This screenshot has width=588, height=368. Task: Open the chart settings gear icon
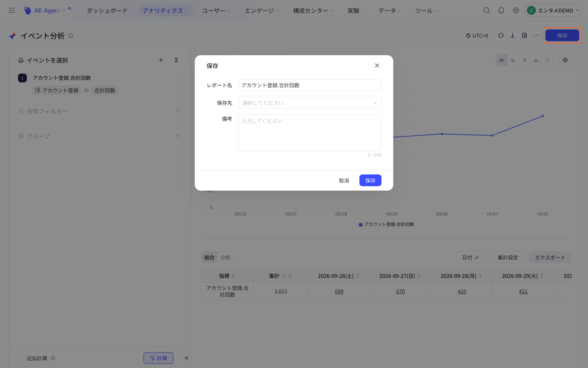(x=565, y=60)
